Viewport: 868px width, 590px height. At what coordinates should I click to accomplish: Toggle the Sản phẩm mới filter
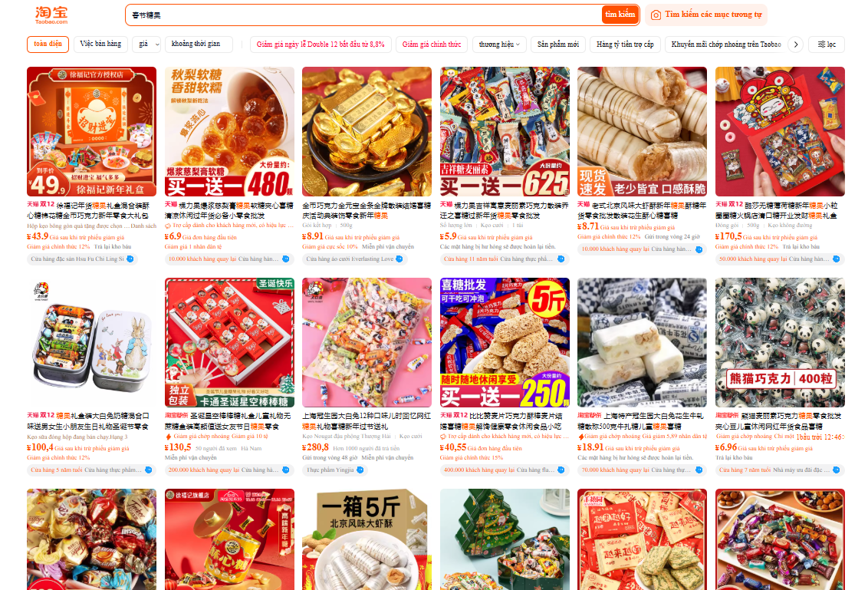(558, 44)
